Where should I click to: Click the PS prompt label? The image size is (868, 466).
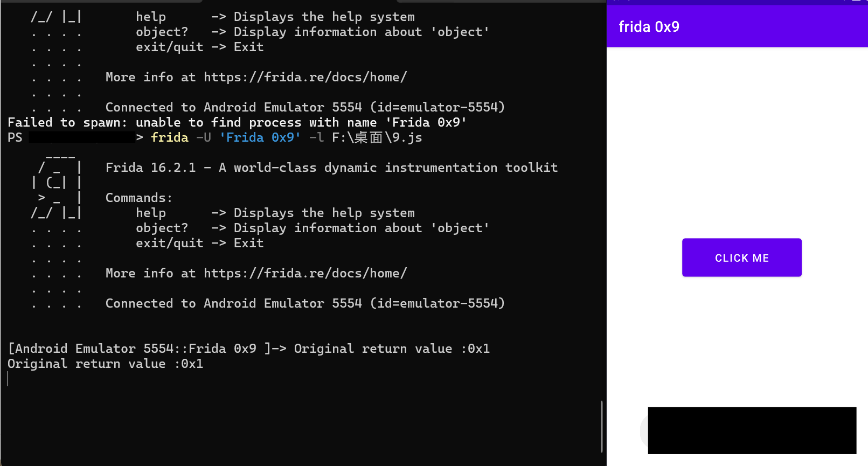click(x=15, y=137)
